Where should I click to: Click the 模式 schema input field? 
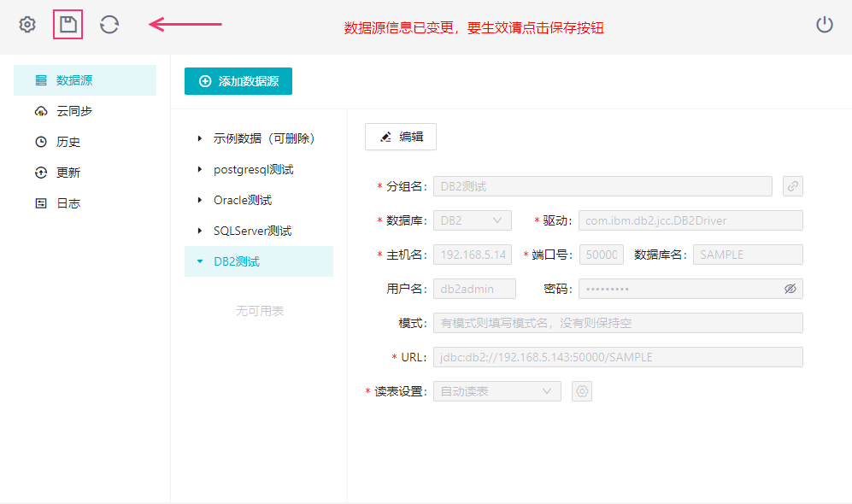coord(618,323)
